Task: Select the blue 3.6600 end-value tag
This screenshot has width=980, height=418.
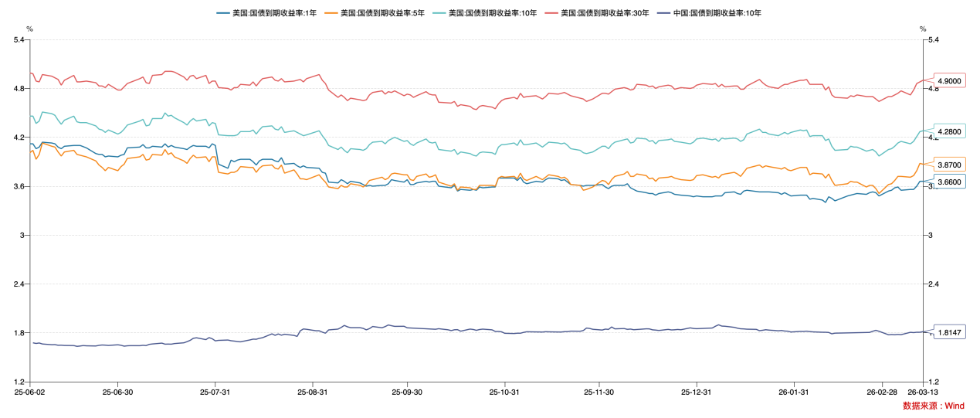Action: (x=949, y=182)
